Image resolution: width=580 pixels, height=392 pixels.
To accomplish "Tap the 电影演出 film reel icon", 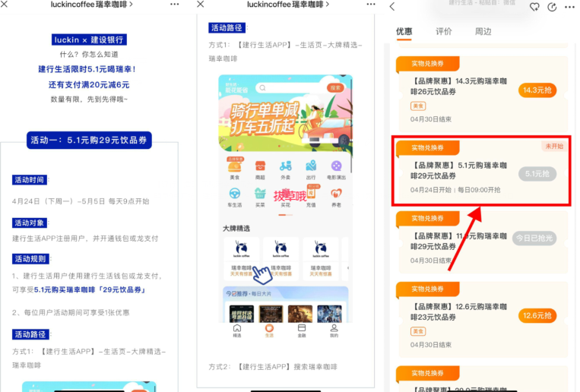I will point(336,166).
